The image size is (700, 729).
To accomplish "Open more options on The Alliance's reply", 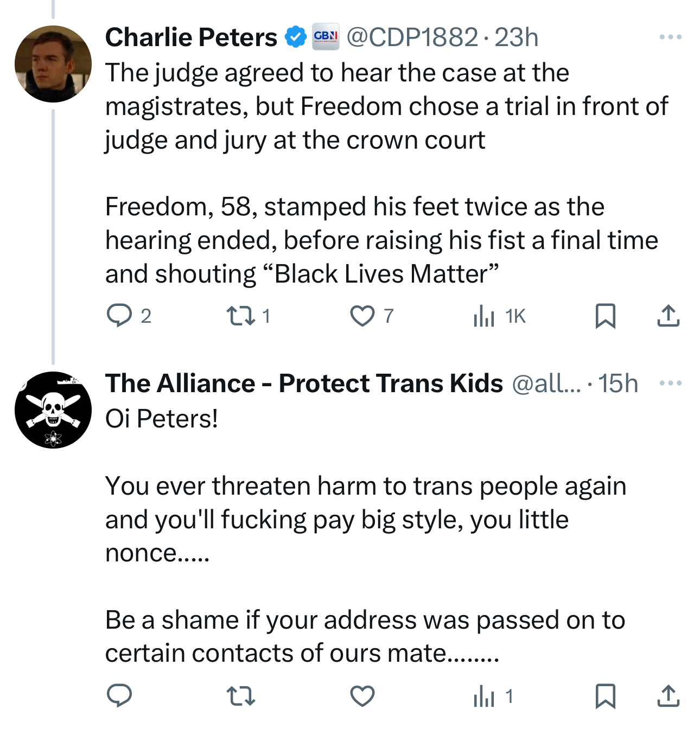I will pyautogui.click(x=670, y=383).
